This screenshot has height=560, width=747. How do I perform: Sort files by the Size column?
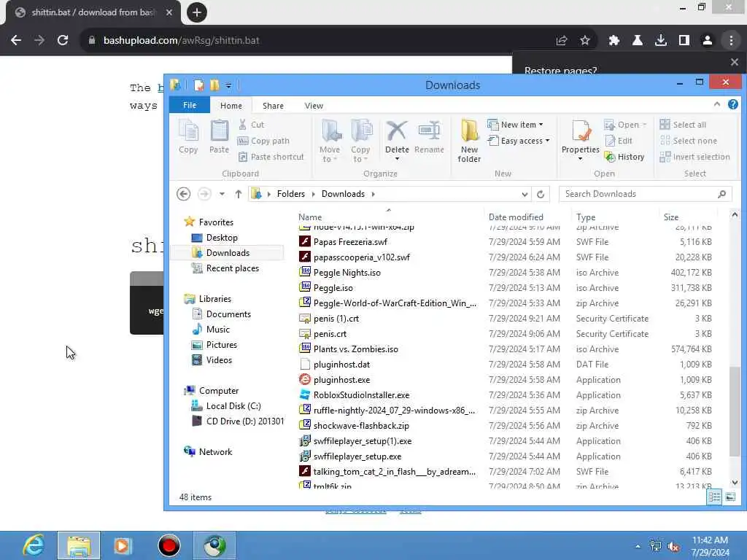671,217
